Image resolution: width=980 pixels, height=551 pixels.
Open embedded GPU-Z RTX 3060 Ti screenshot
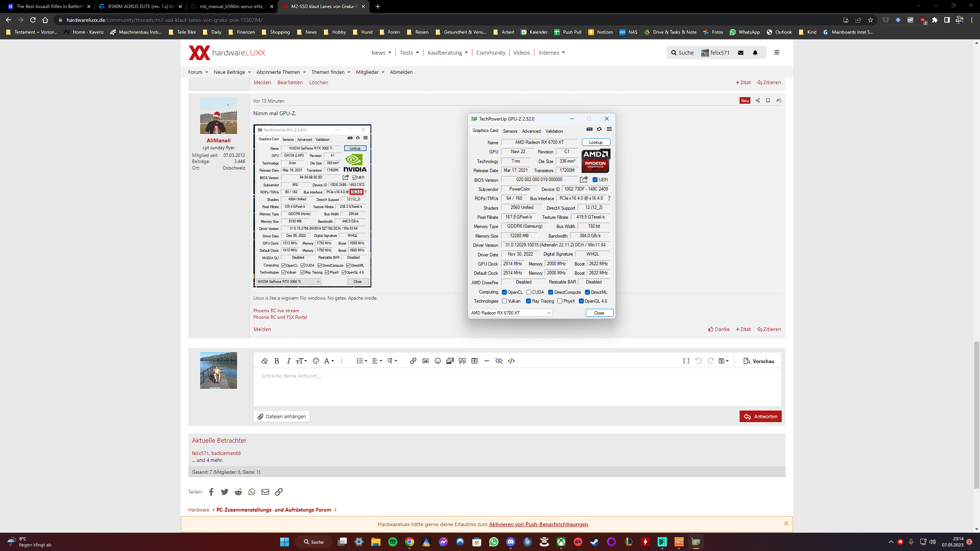[x=312, y=206]
